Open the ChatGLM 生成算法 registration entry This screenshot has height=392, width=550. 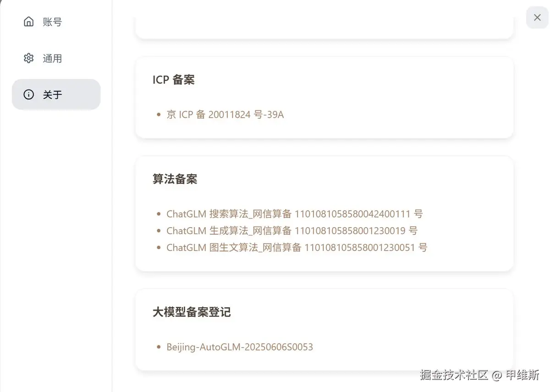click(291, 231)
